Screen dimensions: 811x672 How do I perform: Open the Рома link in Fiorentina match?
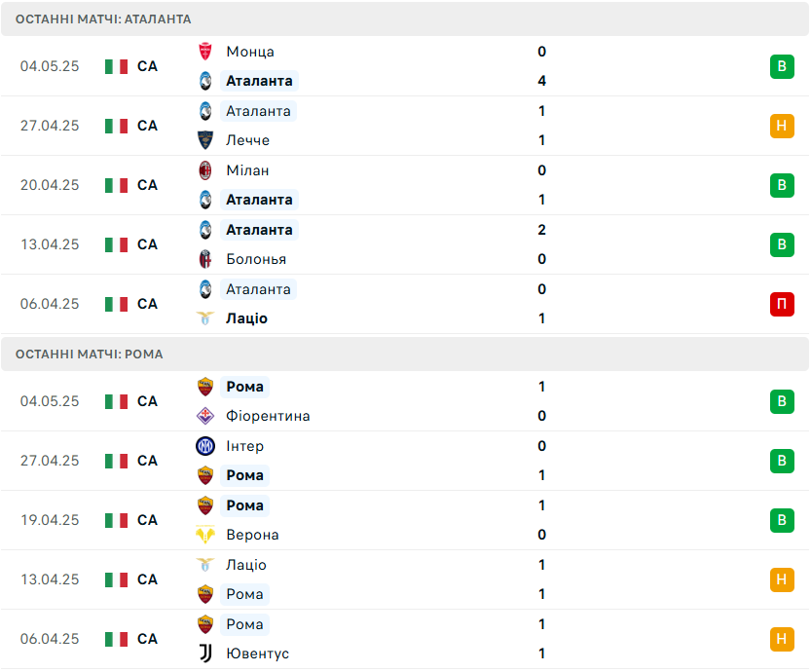pos(244,387)
